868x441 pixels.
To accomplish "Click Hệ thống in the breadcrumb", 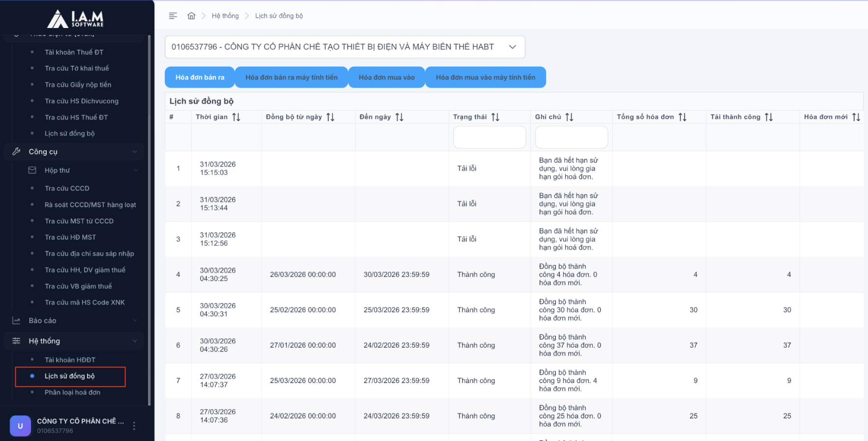I will pos(225,16).
